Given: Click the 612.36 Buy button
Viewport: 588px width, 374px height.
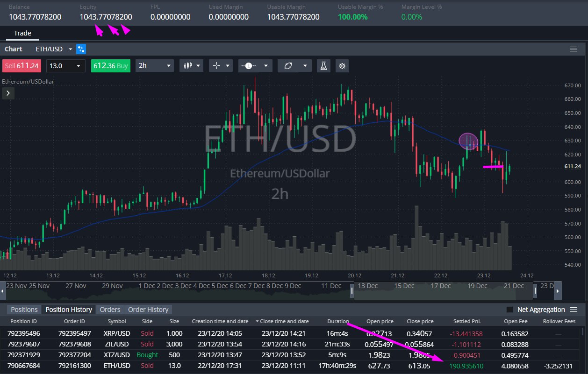Looking at the screenshot, I should tap(111, 66).
